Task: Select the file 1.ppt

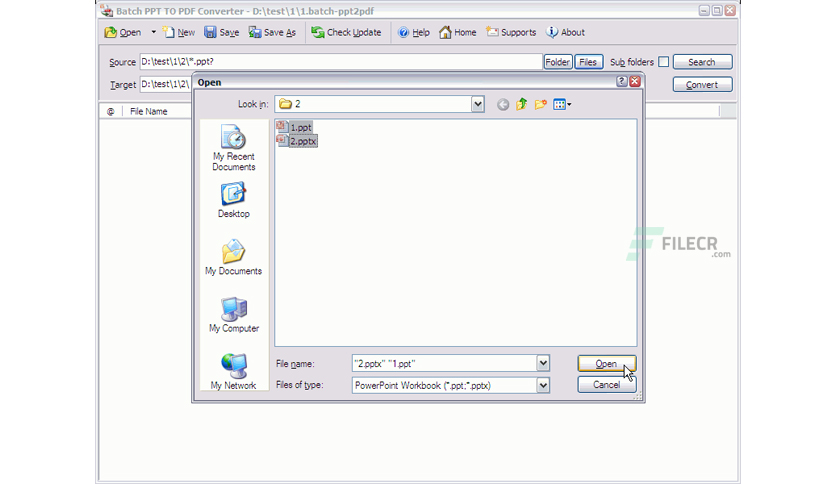Action: pyautogui.click(x=294, y=127)
